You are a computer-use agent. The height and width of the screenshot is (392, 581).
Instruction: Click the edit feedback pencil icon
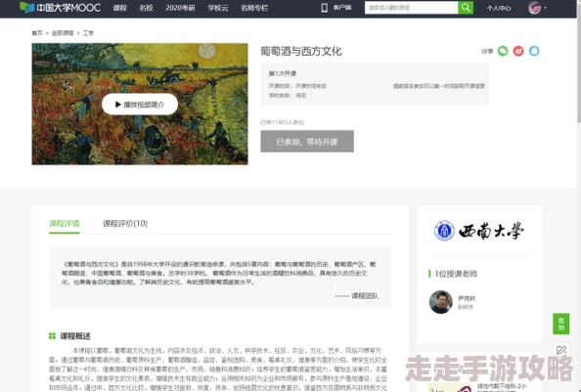point(561,350)
